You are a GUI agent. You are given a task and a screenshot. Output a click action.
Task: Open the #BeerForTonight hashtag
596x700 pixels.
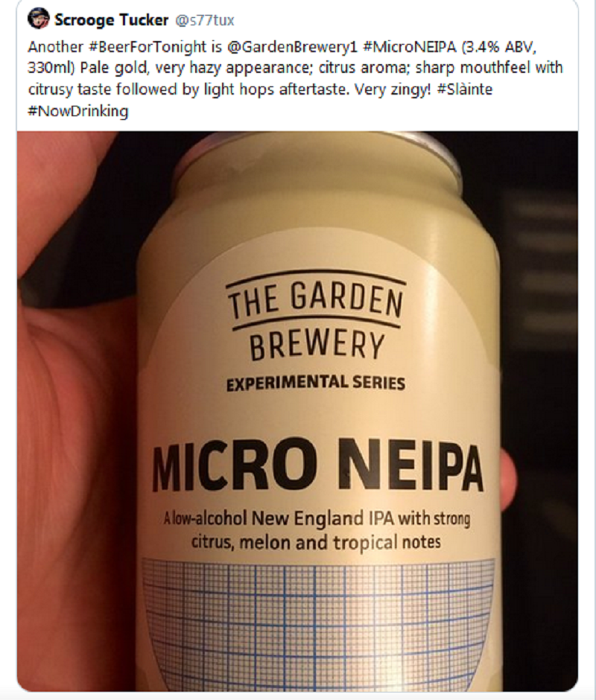click(145, 46)
